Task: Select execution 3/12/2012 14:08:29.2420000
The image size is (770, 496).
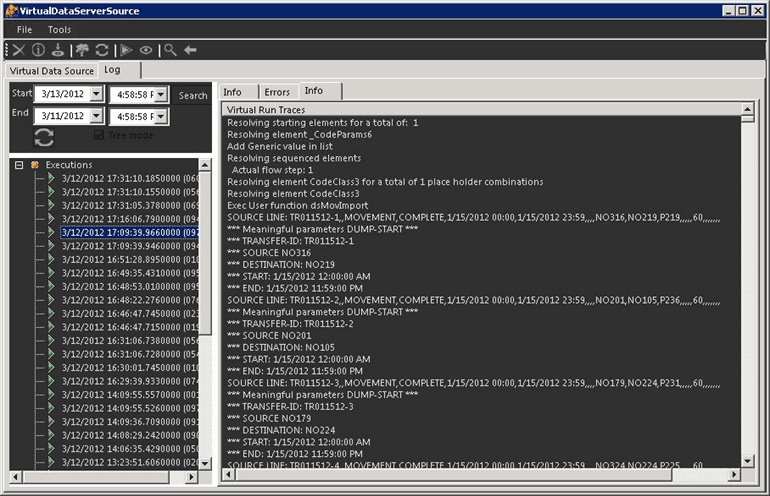Action: click(130, 435)
